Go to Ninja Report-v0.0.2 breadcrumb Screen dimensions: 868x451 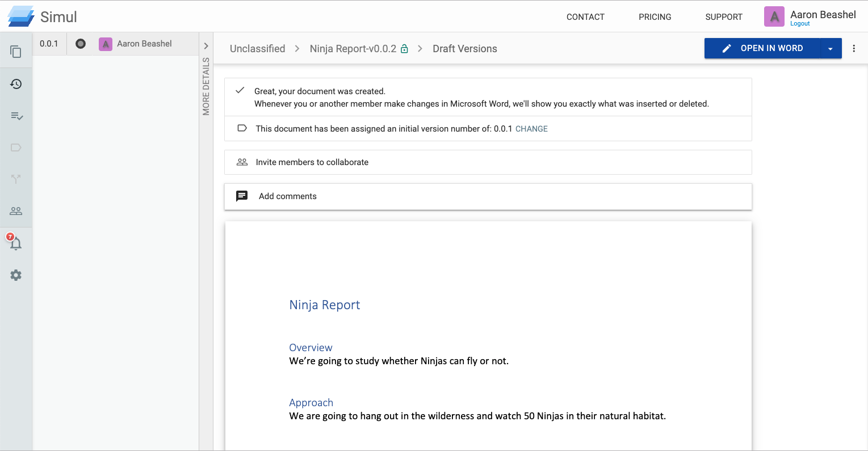(x=353, y=49)
